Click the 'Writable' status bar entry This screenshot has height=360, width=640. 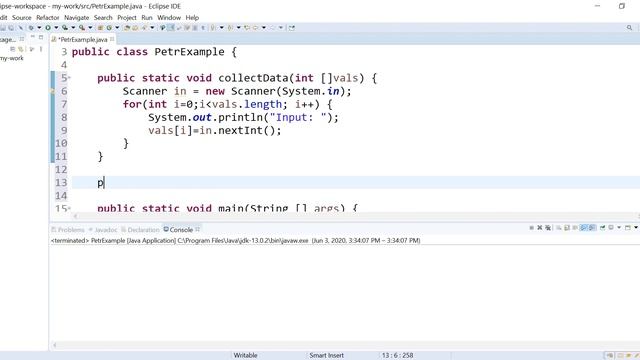245,355
